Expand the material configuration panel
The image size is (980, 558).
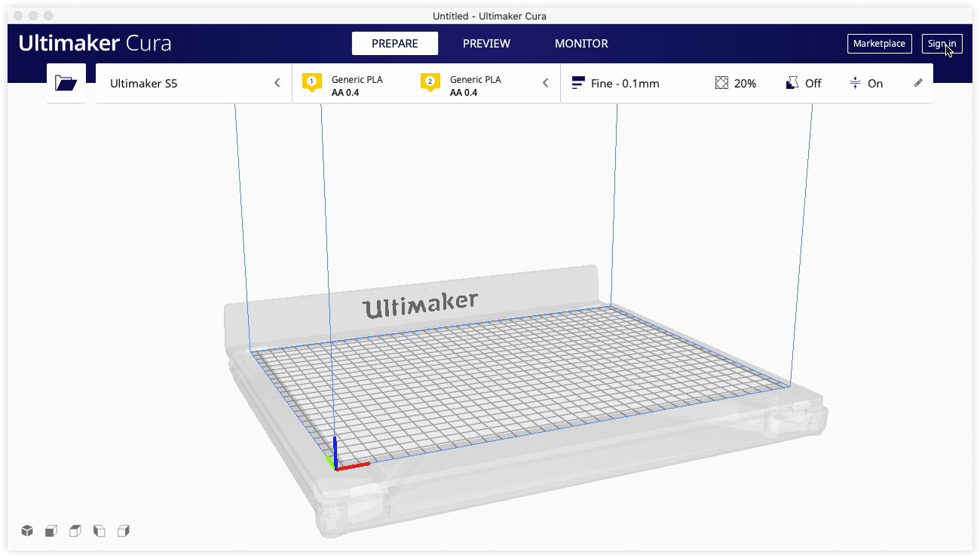pyautogui.click(x=545, y=83)
